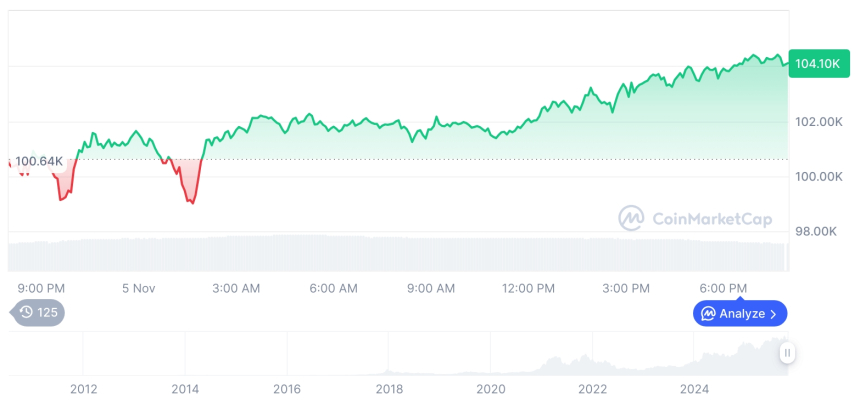Select the 2012 mark on range timeline
This screenshot has width=860, height=401.
click(x=83, y=388)
